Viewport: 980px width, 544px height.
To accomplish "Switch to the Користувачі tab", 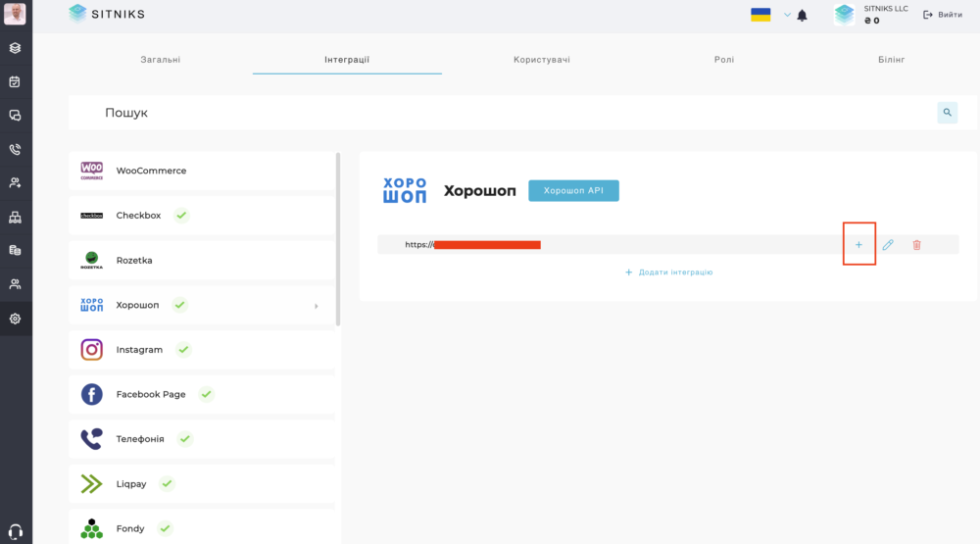I will 542,60.
